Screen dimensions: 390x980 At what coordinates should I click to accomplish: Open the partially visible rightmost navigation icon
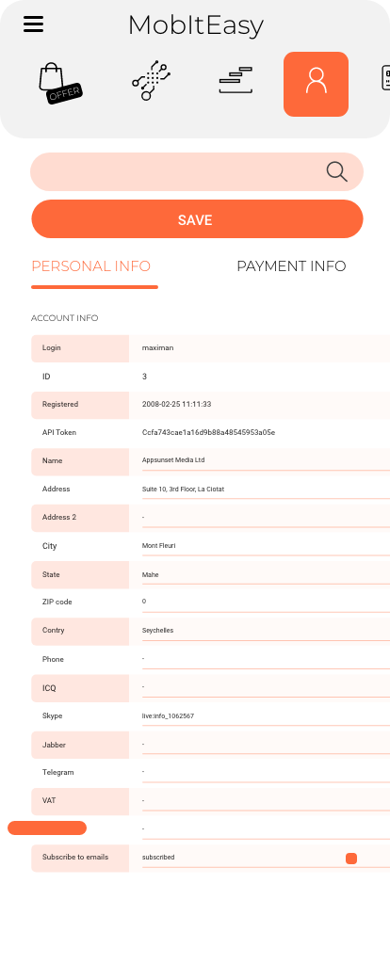[x=385, y=79]
